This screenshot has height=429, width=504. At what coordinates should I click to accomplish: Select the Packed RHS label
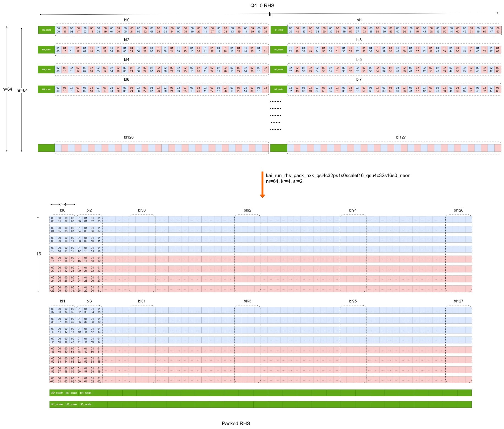coord(236,423)
